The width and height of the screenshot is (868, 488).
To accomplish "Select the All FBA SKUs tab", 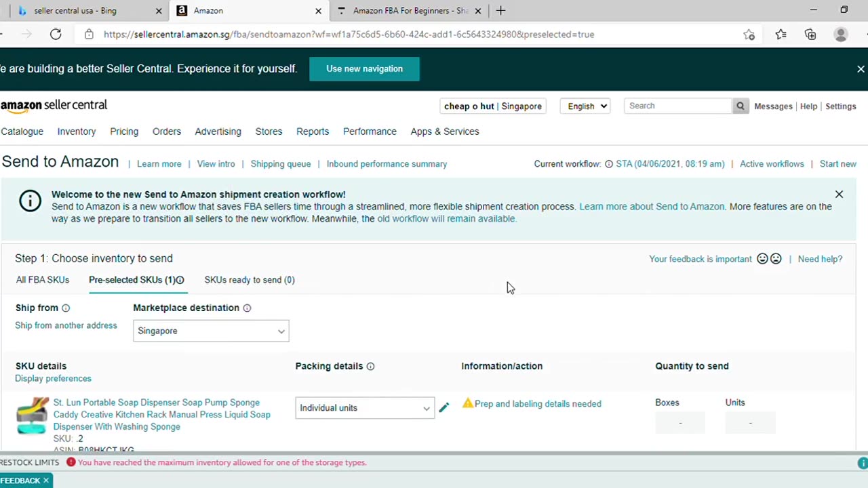I will 43,280.
